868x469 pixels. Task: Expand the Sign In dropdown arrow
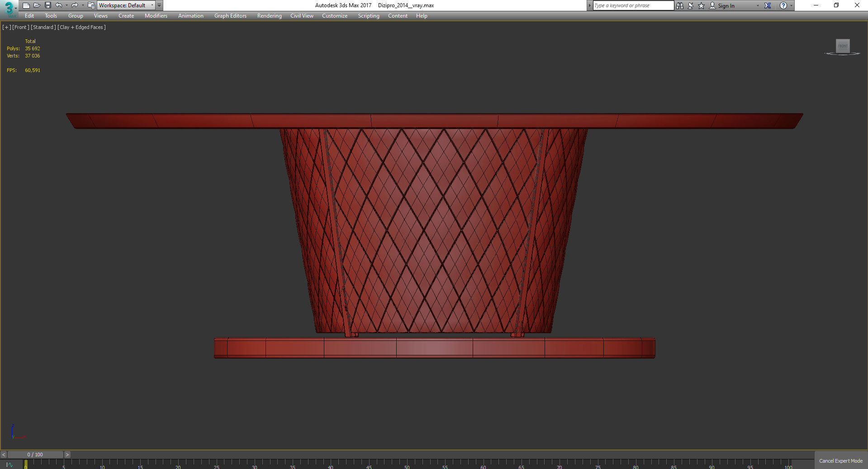point(758,5)
